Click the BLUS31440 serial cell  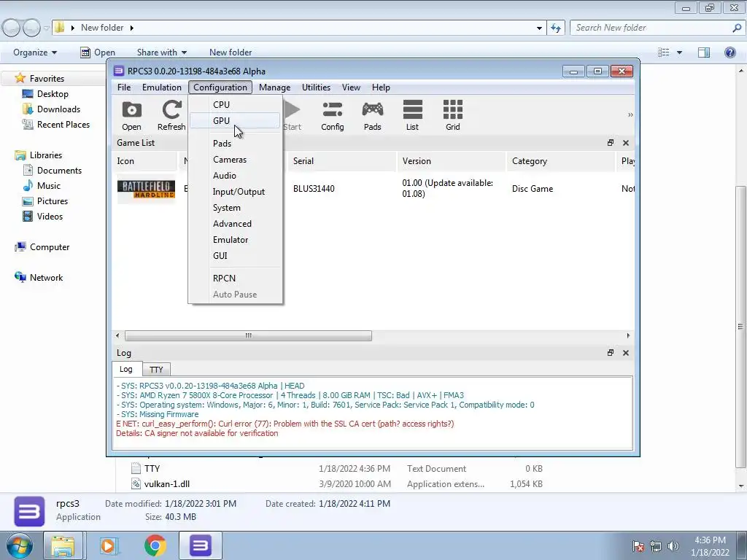(x=314, y=189)
